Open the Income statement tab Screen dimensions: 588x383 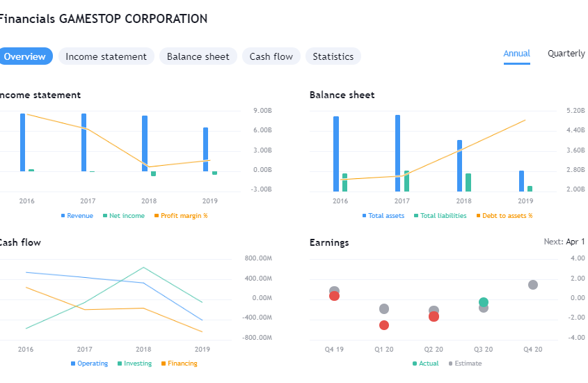point(106,56)
